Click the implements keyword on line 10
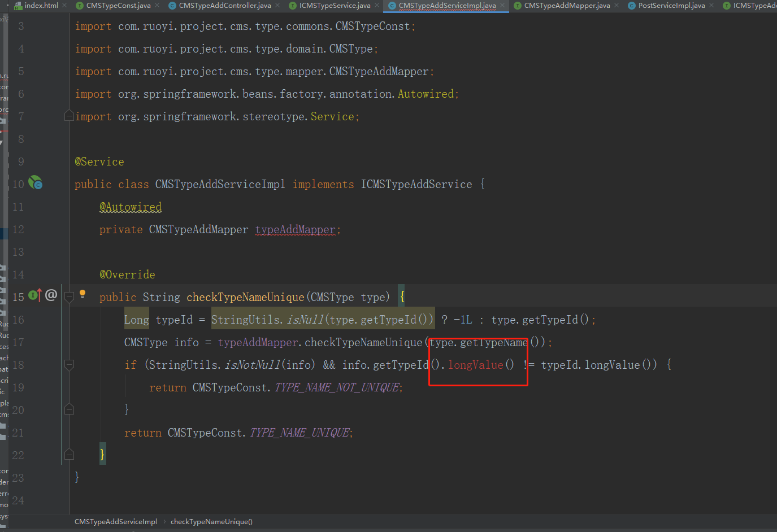The image size is (777, 532). coord(323,185)
